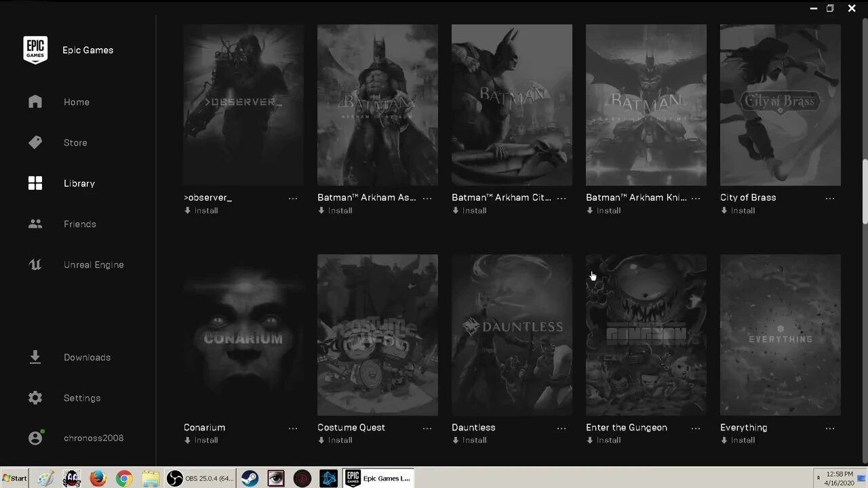Install Costume Quest
Image resolution: width=868 pixels, height=488 pixels.
click(x=335, y=441)
